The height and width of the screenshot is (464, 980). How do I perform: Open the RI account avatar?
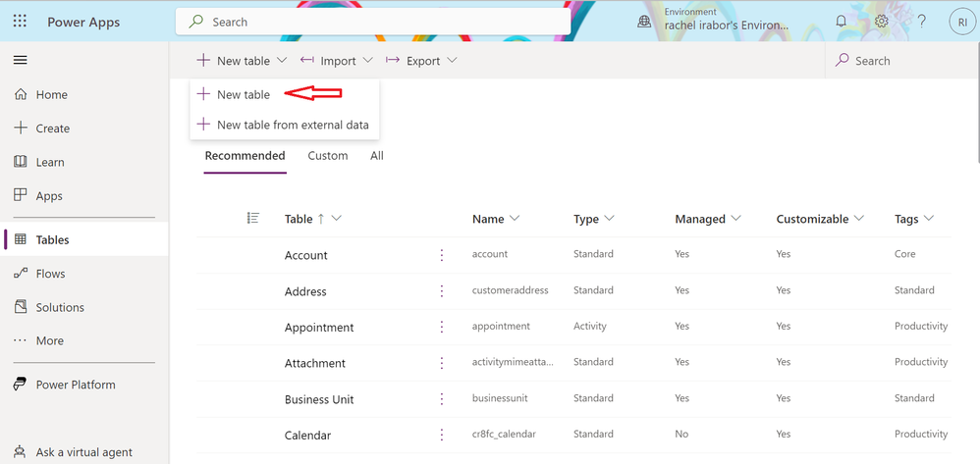pos(962,22)
